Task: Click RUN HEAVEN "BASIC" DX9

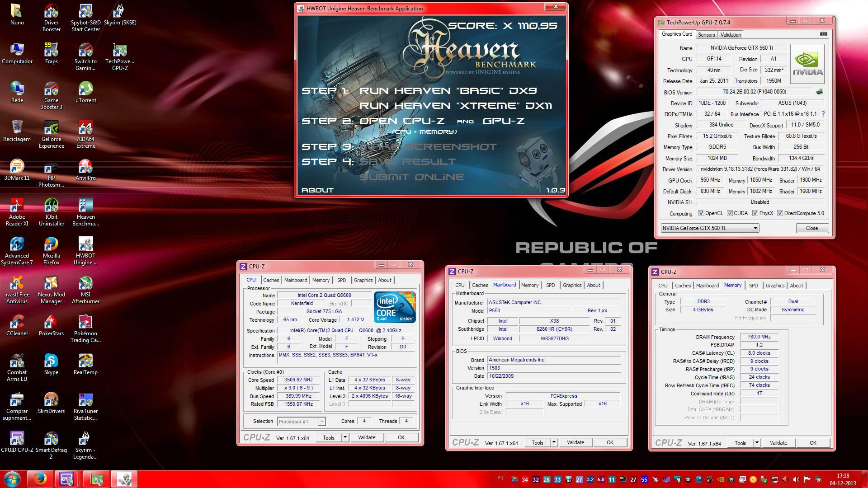Action: (448, 90)
